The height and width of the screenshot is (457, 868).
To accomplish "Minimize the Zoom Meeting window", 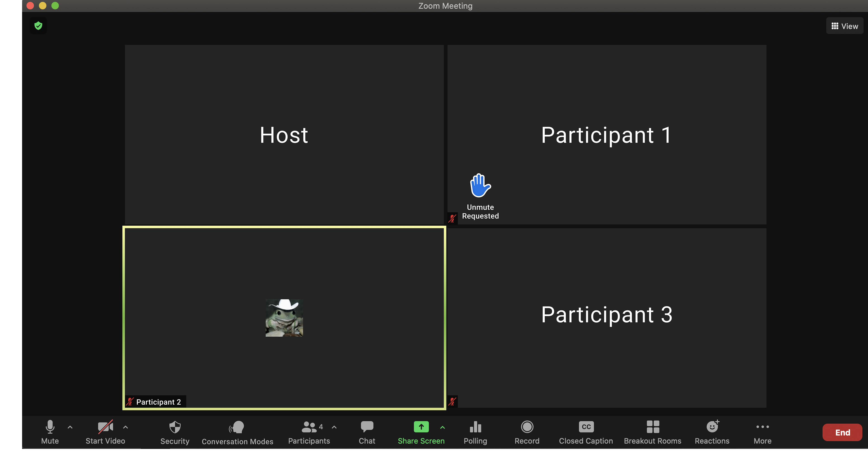I will (43, 5).
